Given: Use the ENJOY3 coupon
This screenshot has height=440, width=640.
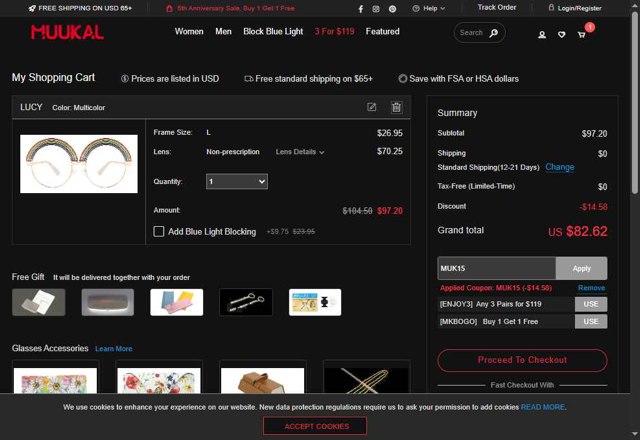Looking at the screenshot, I should (591, 304).
